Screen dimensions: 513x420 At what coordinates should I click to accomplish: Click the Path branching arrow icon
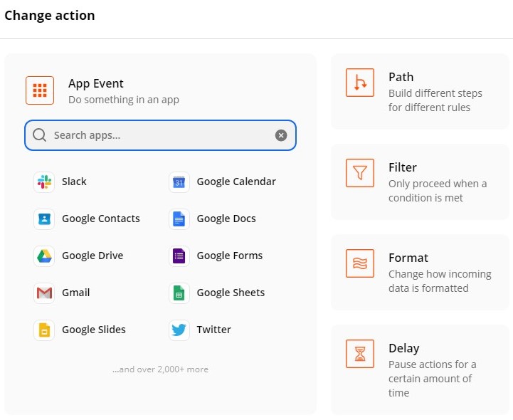pyautogui.click(x=360, y=83)
